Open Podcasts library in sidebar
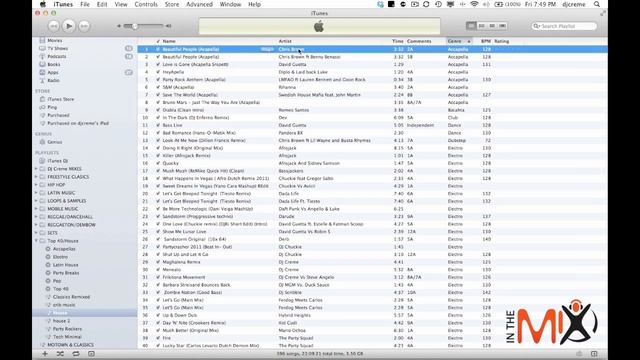This screenshot has height=360, width=640. point(57,56)
